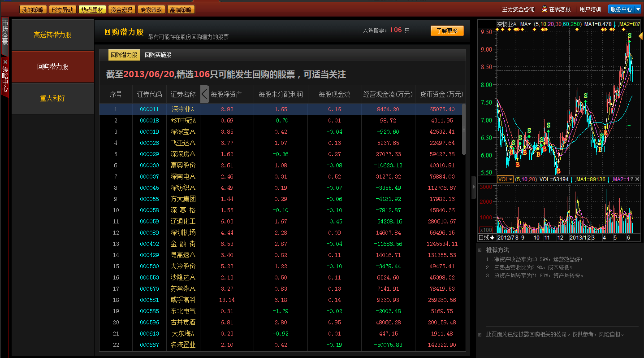Select the 深南电A stock row

pos(280,176)
